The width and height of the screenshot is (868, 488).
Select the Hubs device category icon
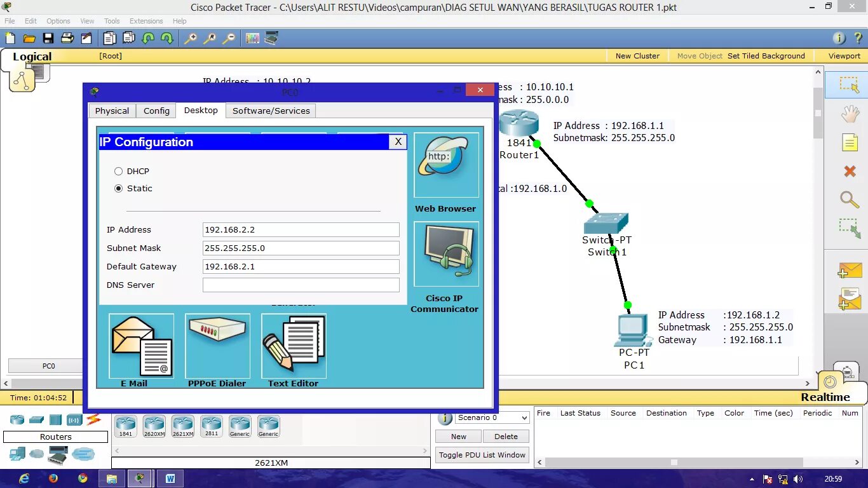pyautogui.click(x=55, y=420)
